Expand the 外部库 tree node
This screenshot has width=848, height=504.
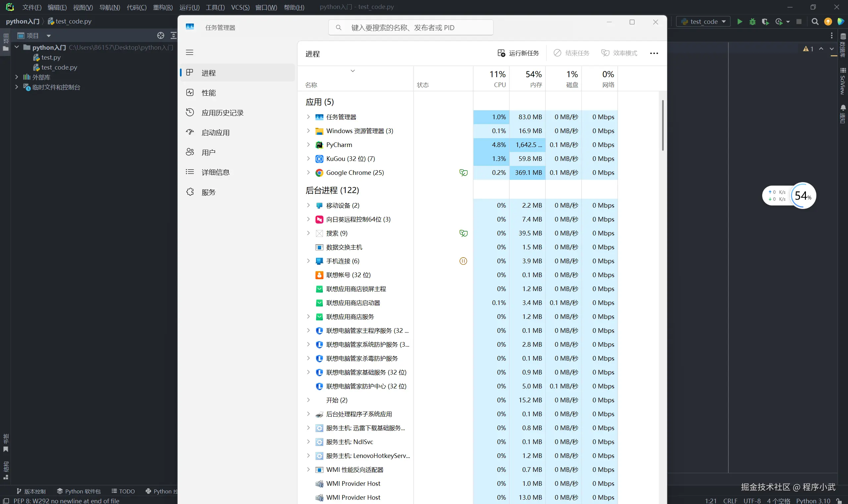(x=17, y=77)
